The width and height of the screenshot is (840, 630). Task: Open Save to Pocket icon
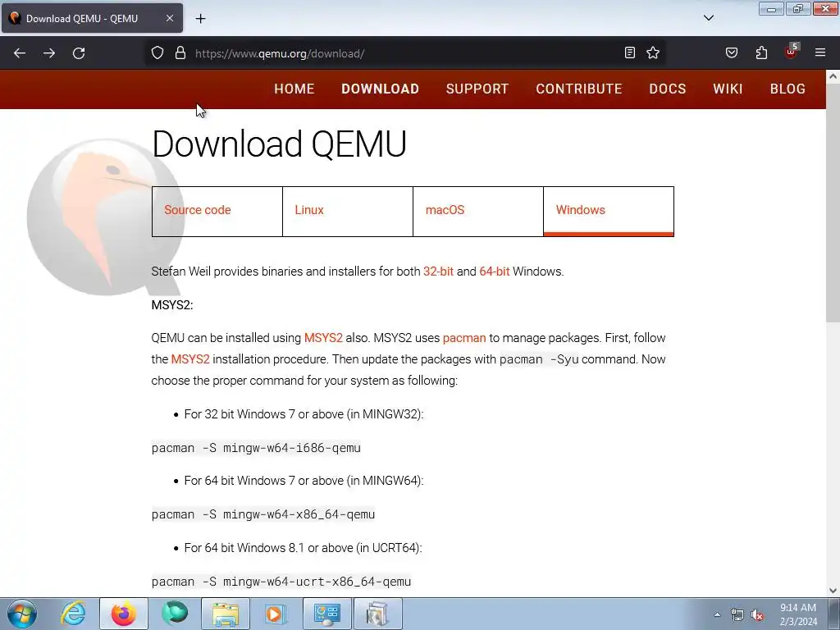coord(732,52)
